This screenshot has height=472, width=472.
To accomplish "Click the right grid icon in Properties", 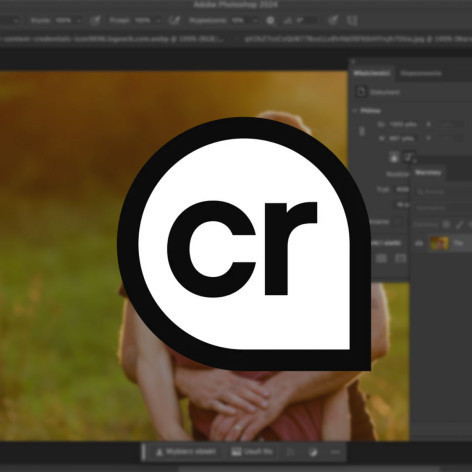I will (400, 258).
